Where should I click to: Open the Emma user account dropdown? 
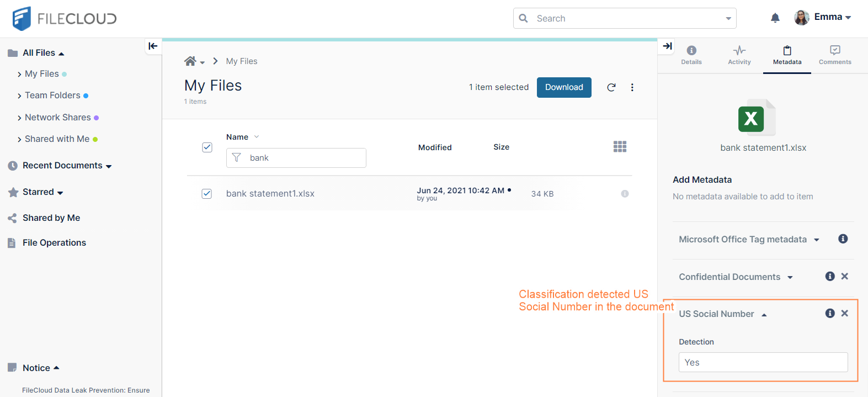coord(823,18)
